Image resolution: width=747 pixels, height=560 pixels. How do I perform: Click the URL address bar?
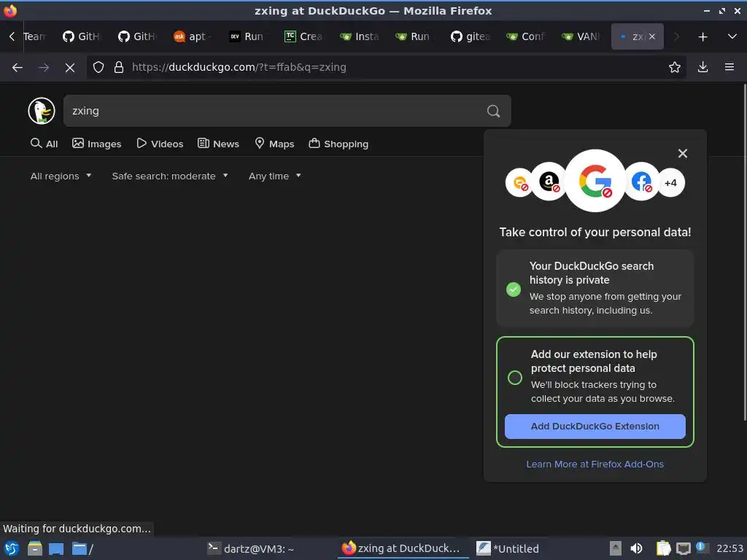pyautogui.click(x=386, y=67)
